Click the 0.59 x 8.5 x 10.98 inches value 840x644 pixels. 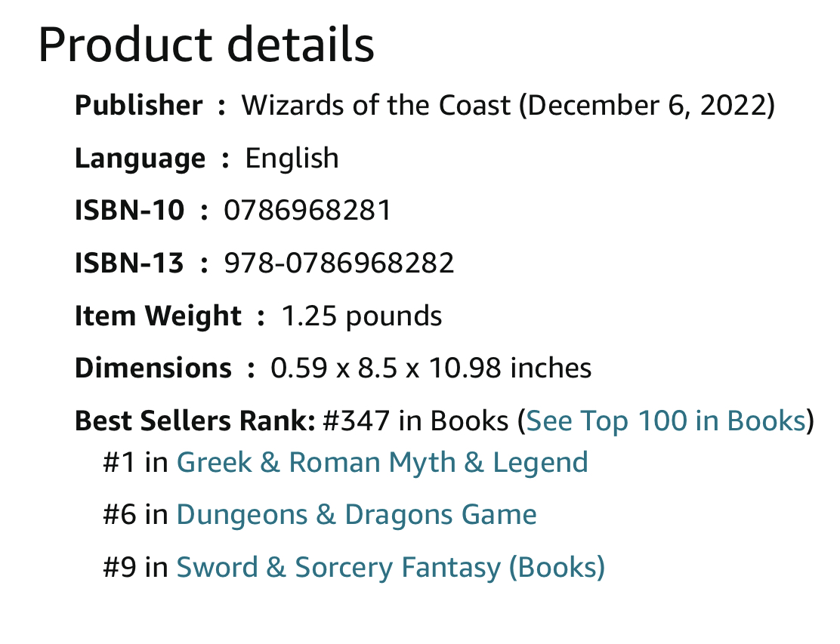click(431, 368)
